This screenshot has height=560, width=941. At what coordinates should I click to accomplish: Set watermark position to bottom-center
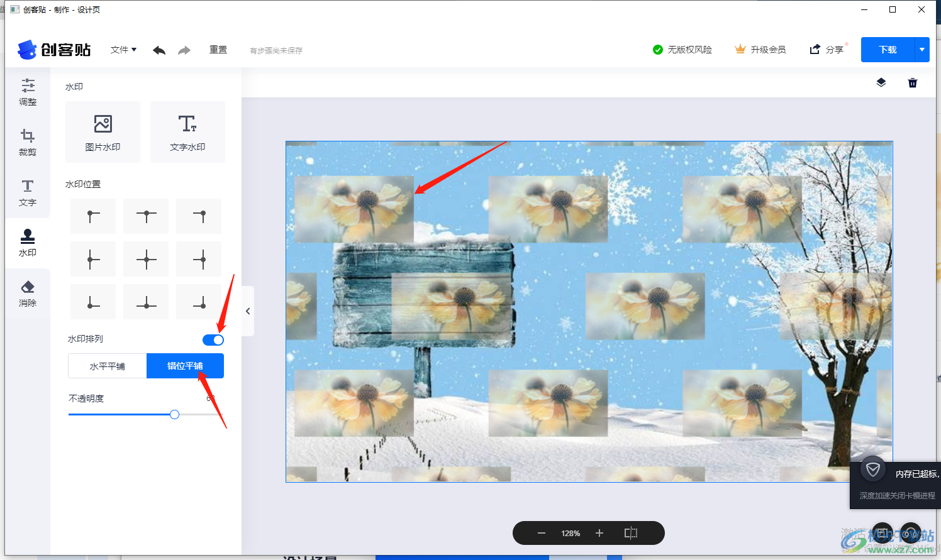(x=146, y=302)
